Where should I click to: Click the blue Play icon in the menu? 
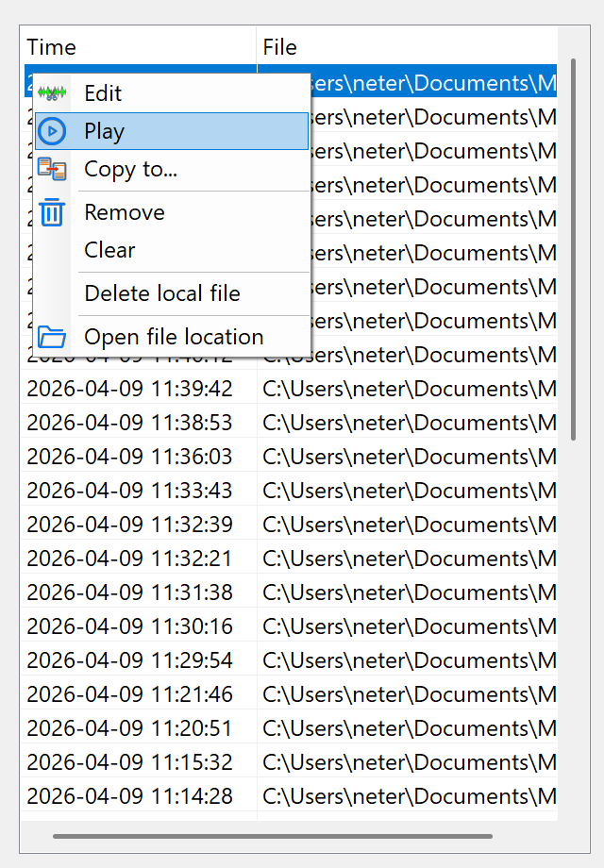click(52, 131)
